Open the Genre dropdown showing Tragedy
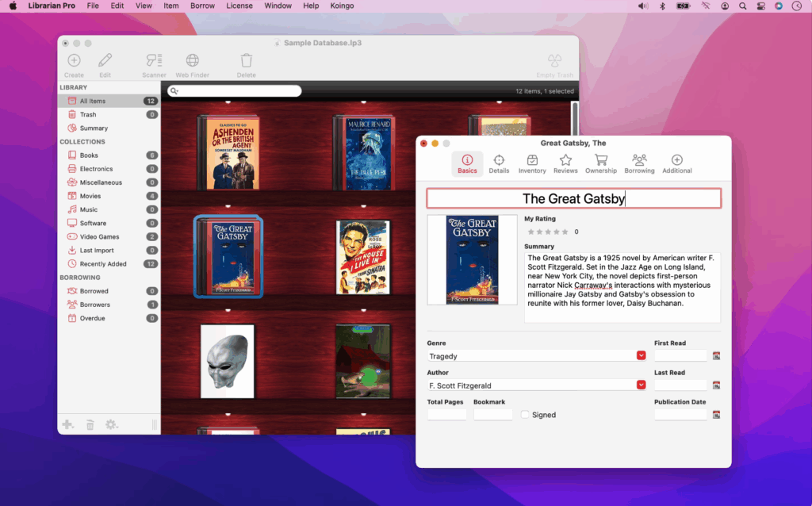Image resolution: width=812 pixels, height=506 pixels. 641,355
